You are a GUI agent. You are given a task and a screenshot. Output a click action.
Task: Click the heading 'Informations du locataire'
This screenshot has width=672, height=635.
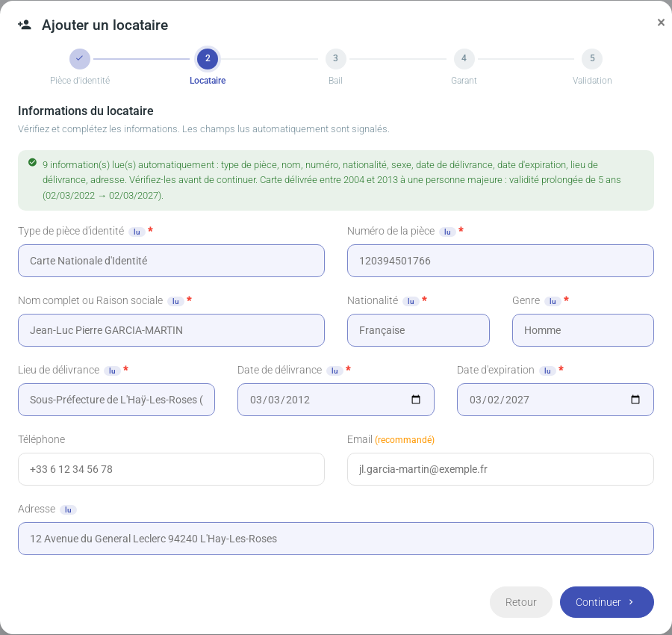[x=86, y=111]
